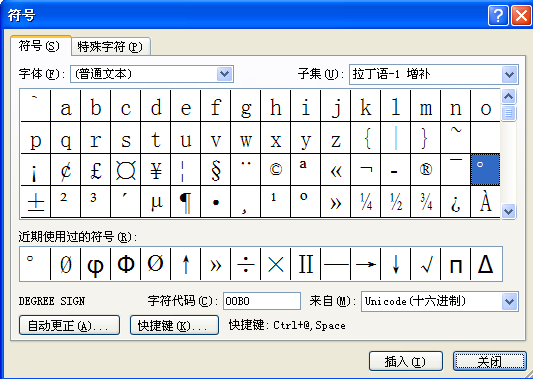Pick the division ÷ sign in recent symbols

[246, 264]
